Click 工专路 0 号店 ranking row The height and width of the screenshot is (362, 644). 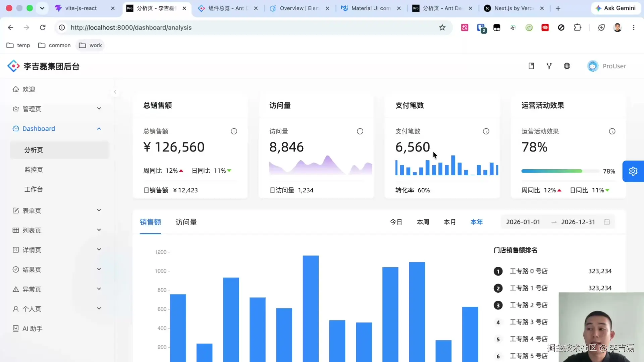click(x=553, y=271)
